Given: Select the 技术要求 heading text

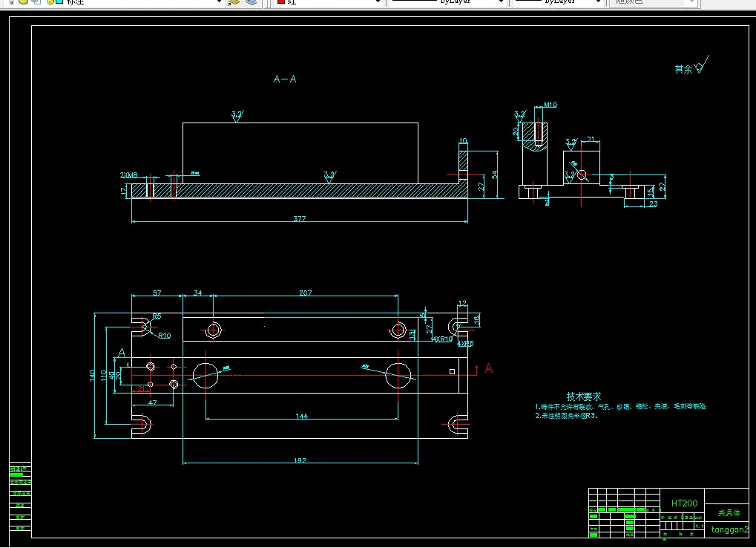Looking at the screenshot, I should (x=583, y=397).
